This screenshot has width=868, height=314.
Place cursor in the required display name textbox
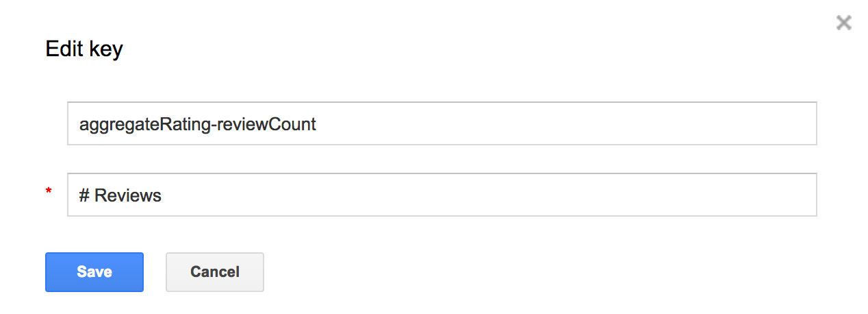point(442,195)
